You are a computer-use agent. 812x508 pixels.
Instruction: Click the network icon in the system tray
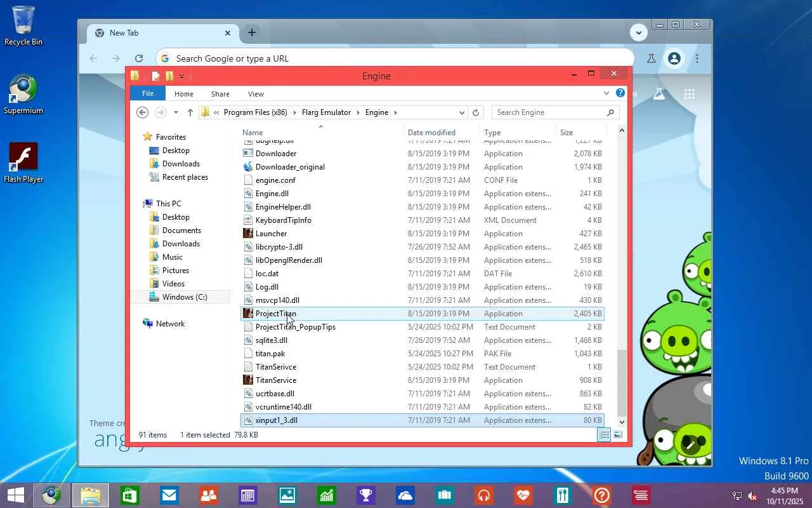[737, 496]
